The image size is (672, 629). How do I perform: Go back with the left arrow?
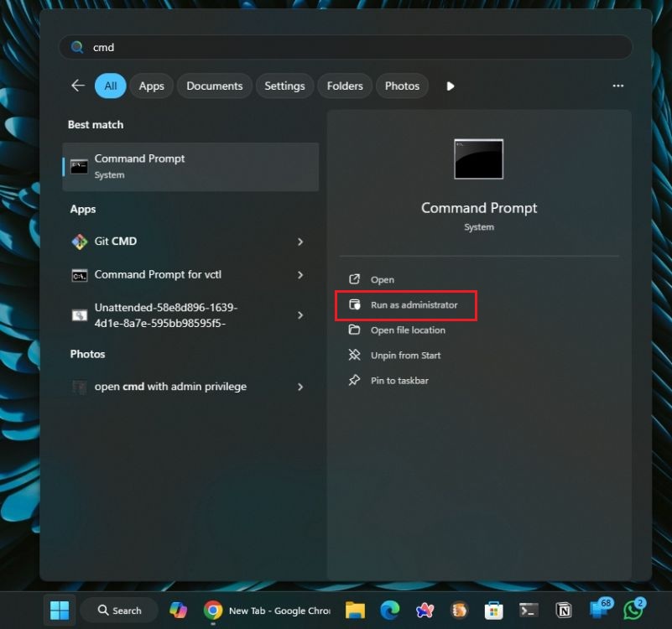point(77,86)
